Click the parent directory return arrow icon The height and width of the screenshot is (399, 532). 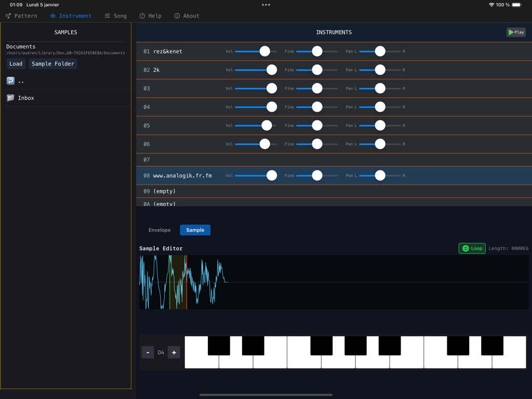pyautogui.click(x=10, y=81)
